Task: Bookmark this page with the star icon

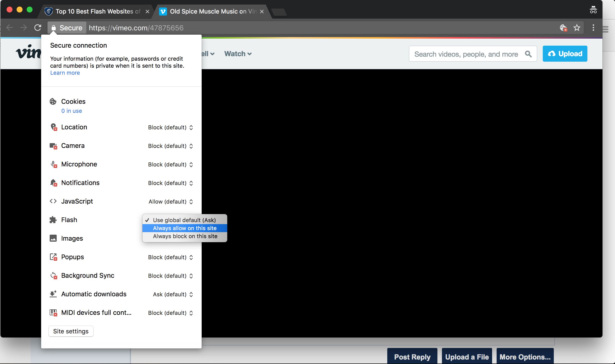Action: click(x=577, y=28)
